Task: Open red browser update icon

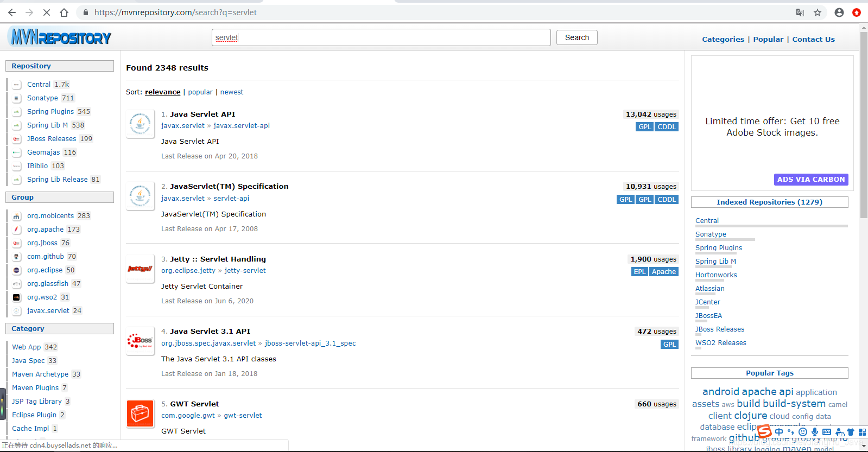Action: click(x=857, y=12)
